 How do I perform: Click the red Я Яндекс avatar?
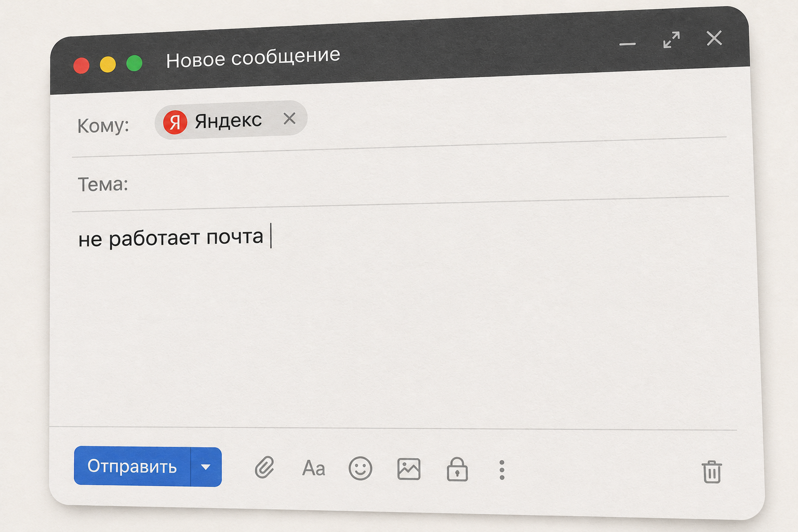tap(175, 123)
